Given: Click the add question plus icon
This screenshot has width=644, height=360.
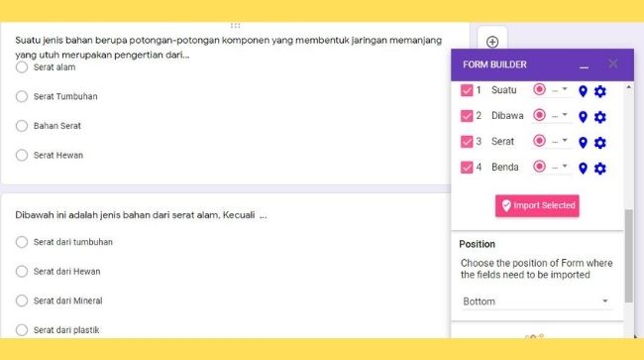Looking at the screenshot, I should click(492, 42).
